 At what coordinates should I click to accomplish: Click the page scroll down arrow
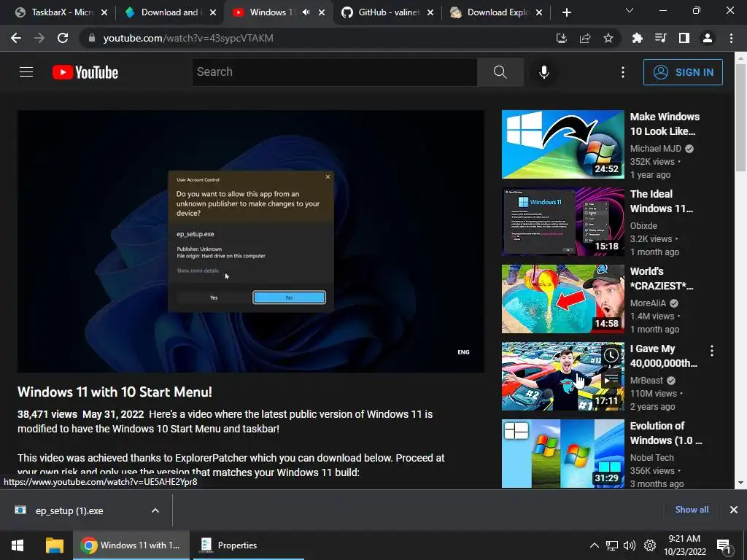[741, 483]
